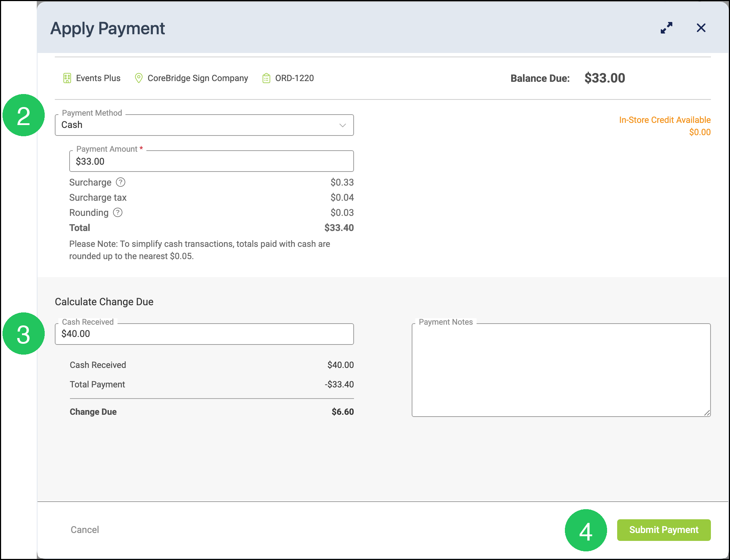The image size is (730, 560).
Task: Click the In-Store Credit Available text
Action: pos(665,120)
